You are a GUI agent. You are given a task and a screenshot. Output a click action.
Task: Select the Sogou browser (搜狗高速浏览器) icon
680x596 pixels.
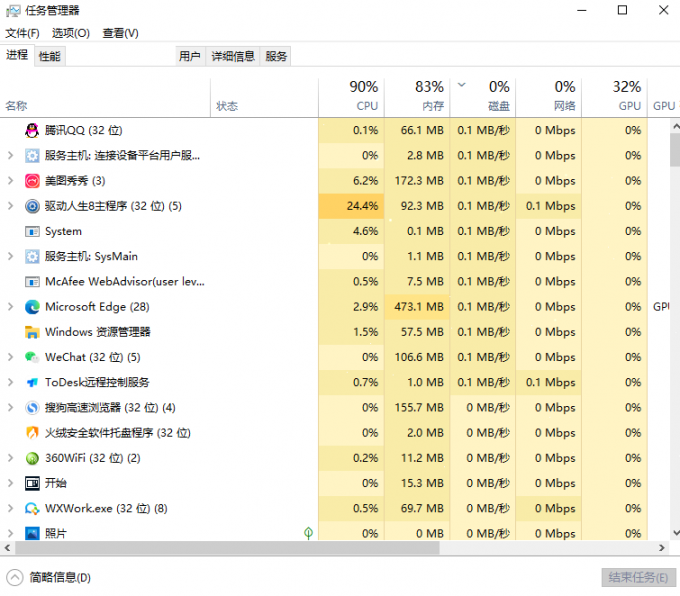32,408
